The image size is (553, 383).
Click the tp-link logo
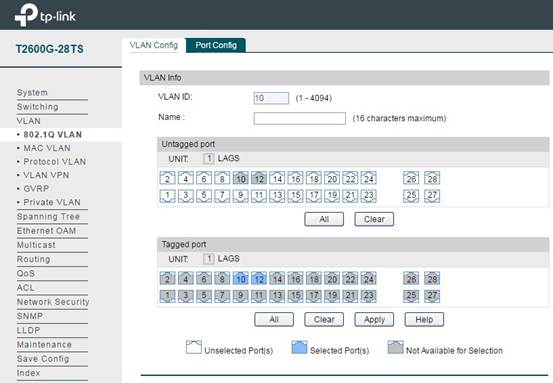click(45, 15)
